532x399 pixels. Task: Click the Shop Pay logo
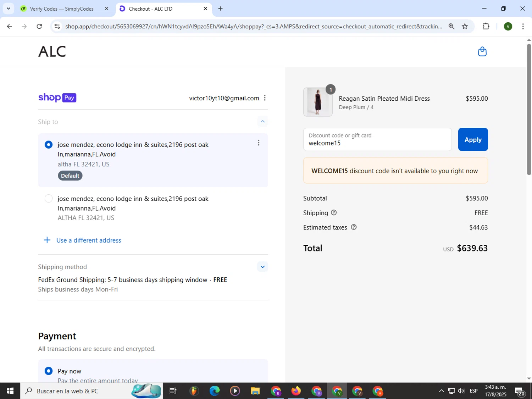point(57,98)
